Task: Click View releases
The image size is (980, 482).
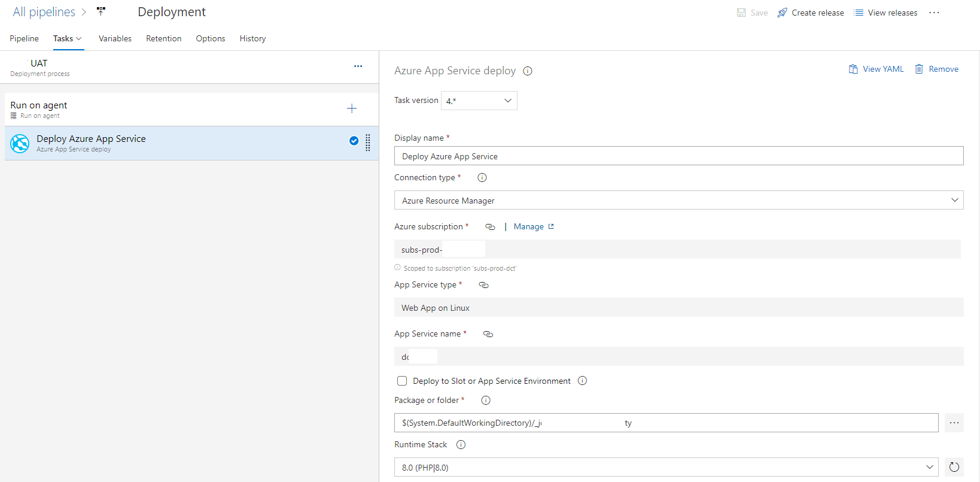Action: click(x=893, y=13)
